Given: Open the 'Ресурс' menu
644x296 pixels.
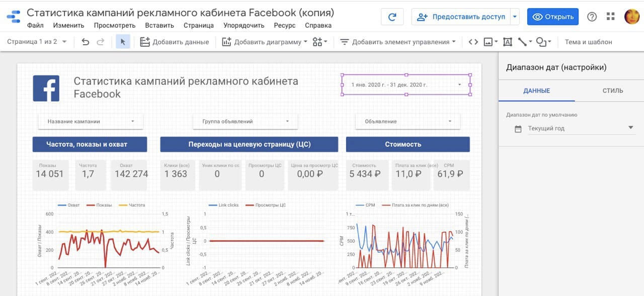Looking at the screenshot, I should pyautogui.click(x=285, y=25).
